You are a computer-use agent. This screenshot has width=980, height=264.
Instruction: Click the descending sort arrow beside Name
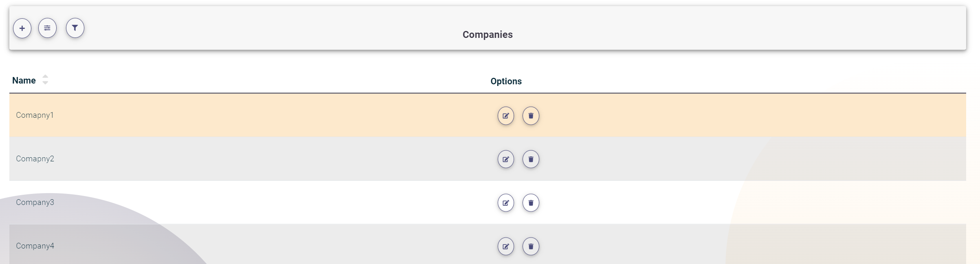pyautogui.click(x=45, y=83)
